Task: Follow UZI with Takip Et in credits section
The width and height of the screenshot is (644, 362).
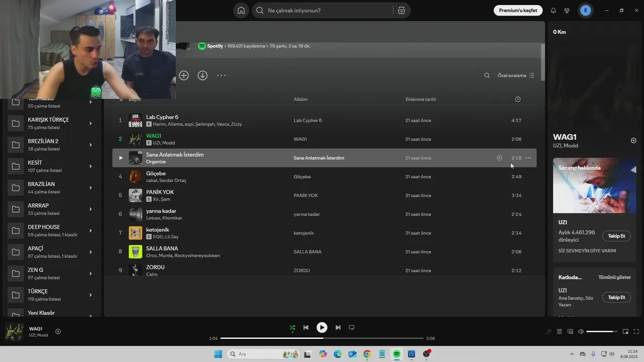Action: pyautogui.click(x=616, y=298)
